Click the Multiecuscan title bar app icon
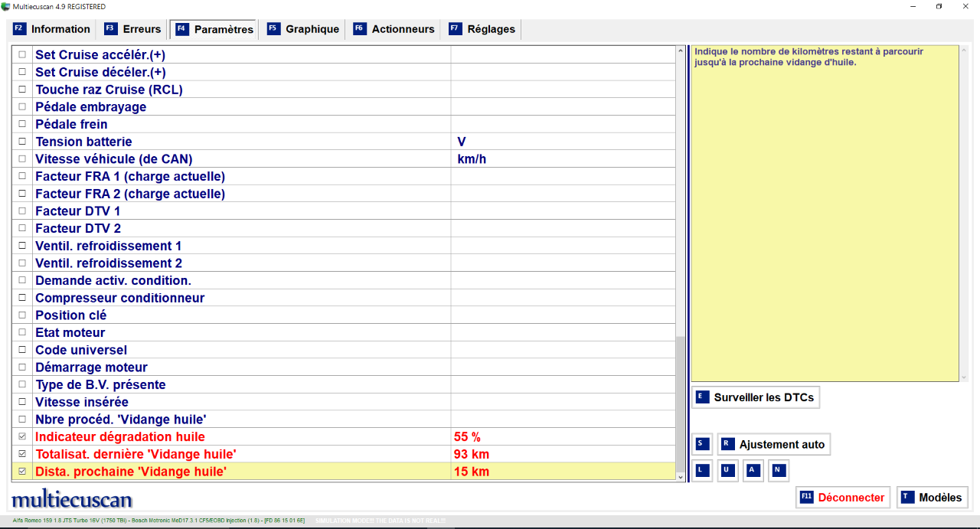980x529 pixels. 6,6
